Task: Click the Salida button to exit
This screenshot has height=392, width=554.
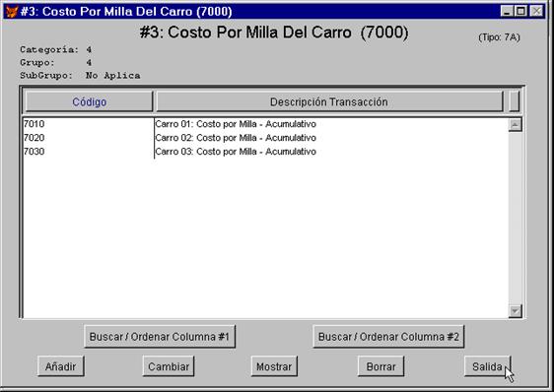Action: coord(488,366)
